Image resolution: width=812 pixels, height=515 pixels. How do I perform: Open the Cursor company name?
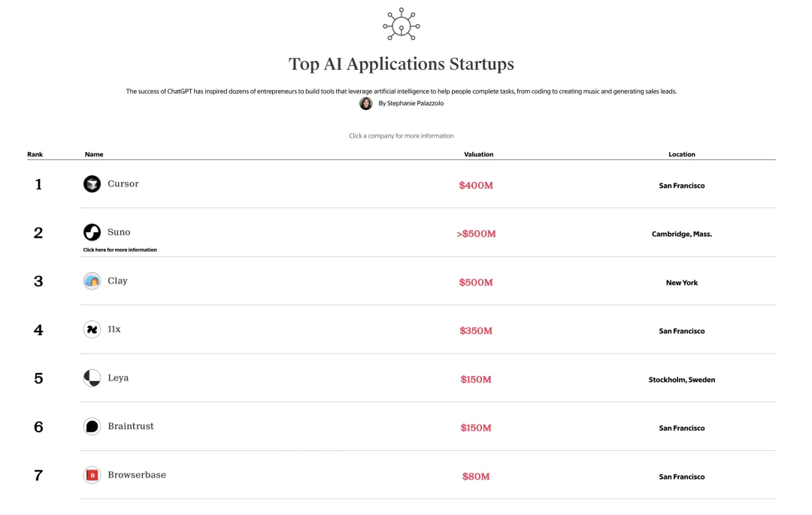[123, 184]
